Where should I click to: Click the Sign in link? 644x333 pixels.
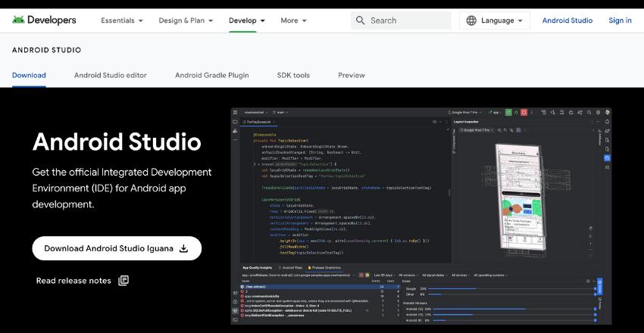pos(620,20)
